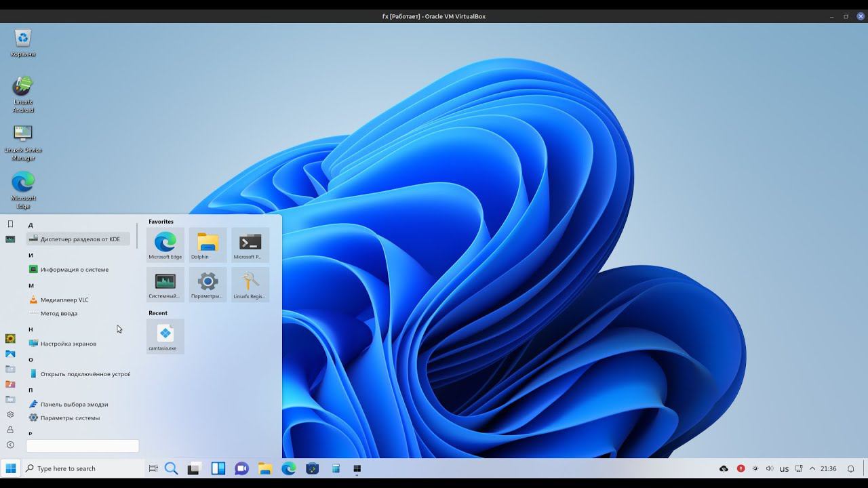Click the red update alert tray icon
Image resolution: width=868 pixels, height=488 pixels.
click(741, 468)
